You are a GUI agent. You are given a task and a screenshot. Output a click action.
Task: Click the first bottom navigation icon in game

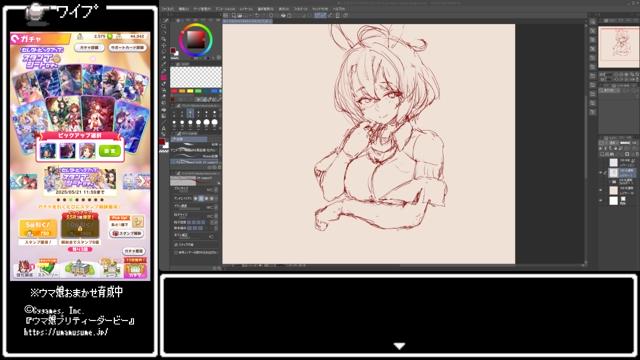pyautogui.click(x=24, y=269)
